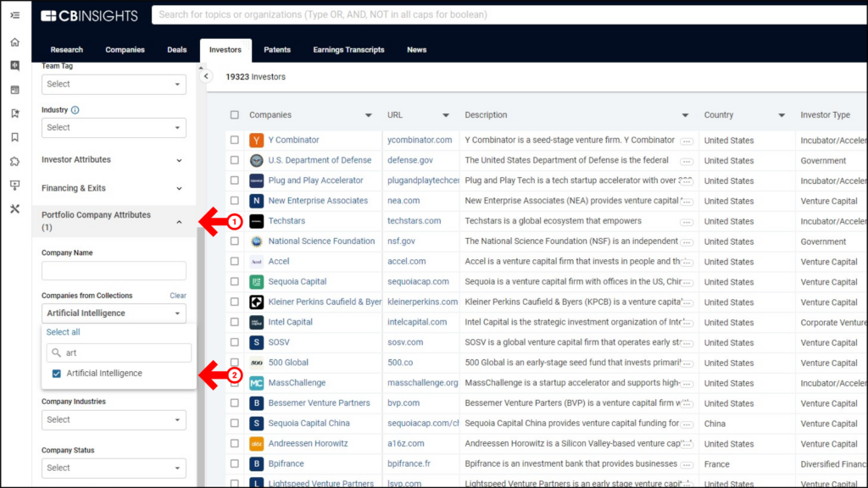868x488 pixels.
Task: Check the Plug and Play Accelerator row checkbox
Action: pos(235,180)
